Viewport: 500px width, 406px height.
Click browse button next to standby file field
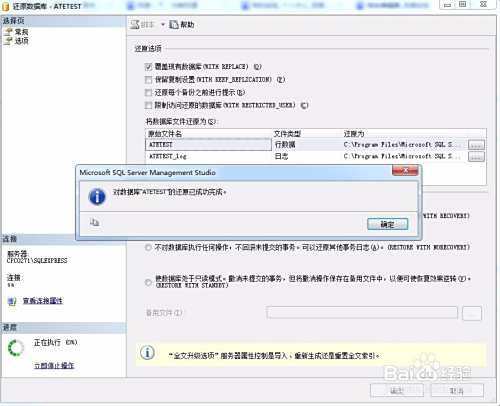coord(472,313)
